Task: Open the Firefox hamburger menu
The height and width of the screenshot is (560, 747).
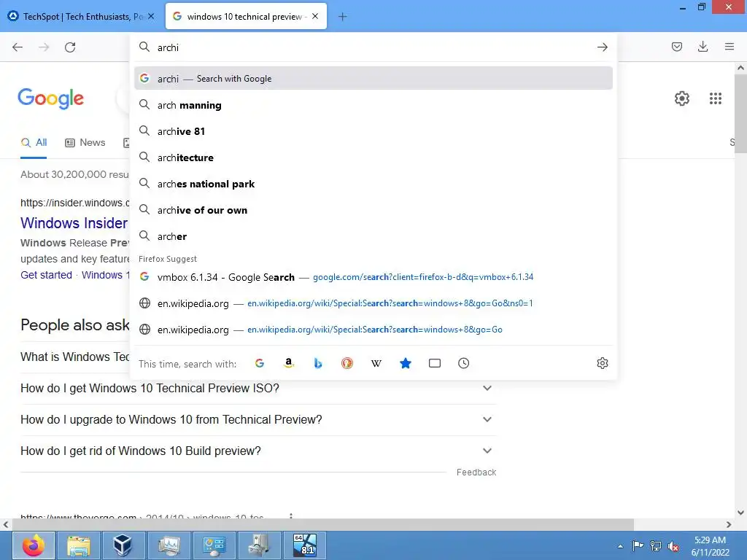Action: tap(729, 47)
